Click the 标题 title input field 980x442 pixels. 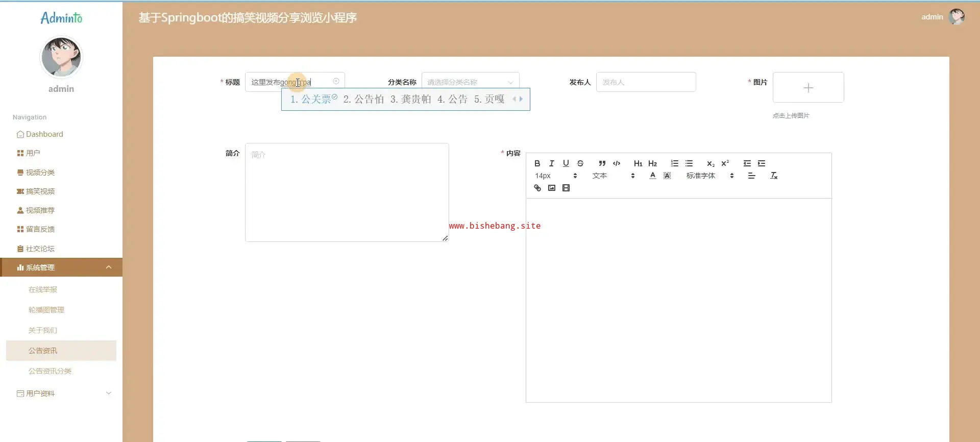[295, 82]
